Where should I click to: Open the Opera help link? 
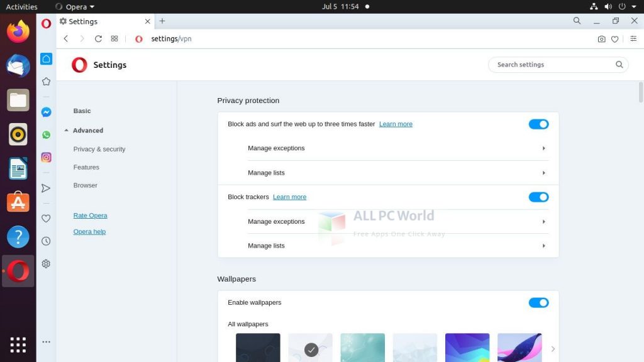89,231
